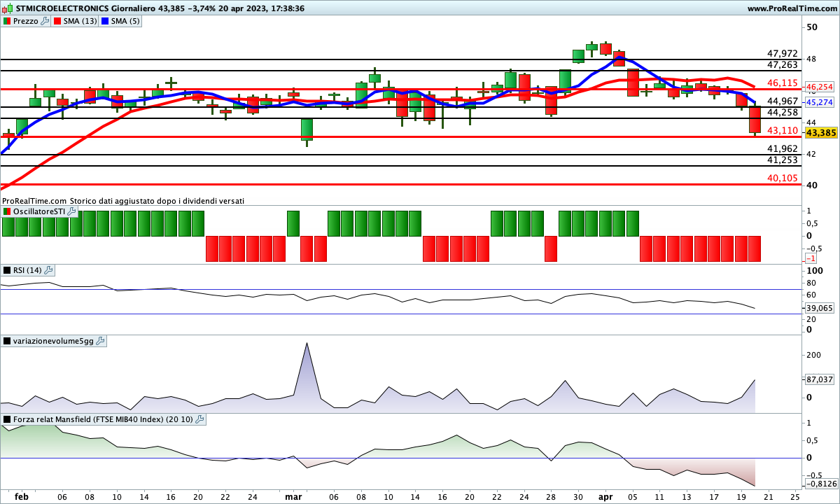Click the red level label 43,110
Screen dimensions: 840x504
point(783,130)
